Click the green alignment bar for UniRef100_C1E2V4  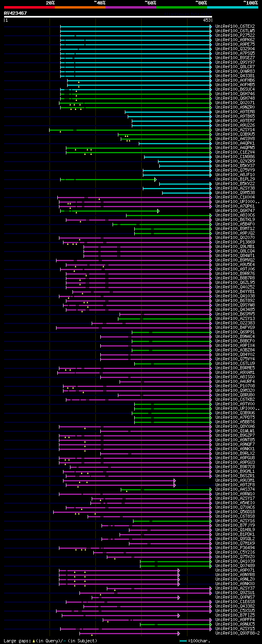tap(139, 152)
